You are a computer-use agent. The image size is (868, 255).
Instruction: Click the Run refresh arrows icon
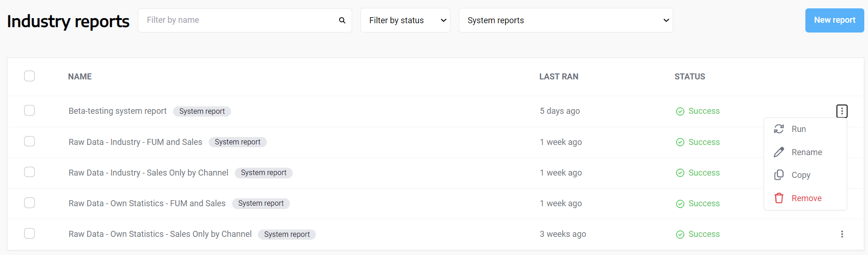tap(779, 129)
